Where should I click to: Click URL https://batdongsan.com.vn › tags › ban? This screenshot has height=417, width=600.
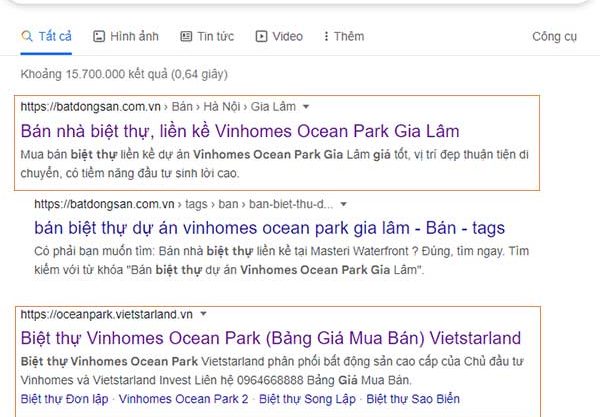tap(183, 204)
